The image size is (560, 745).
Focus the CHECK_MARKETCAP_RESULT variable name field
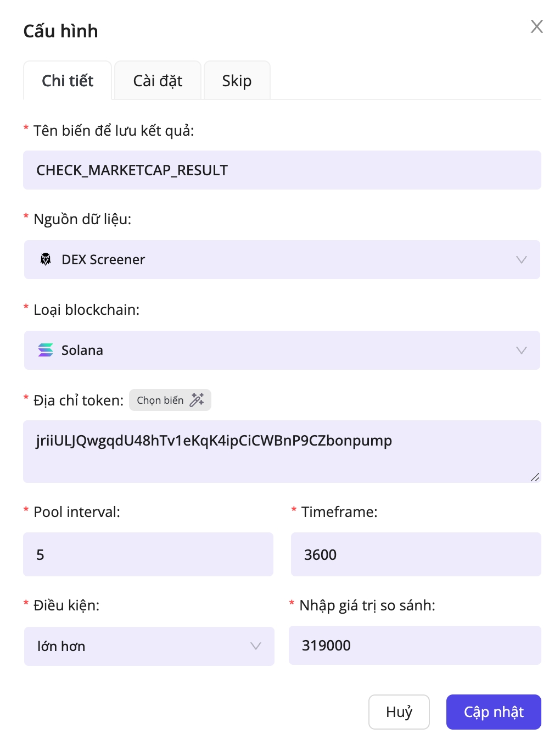(282, 170)
